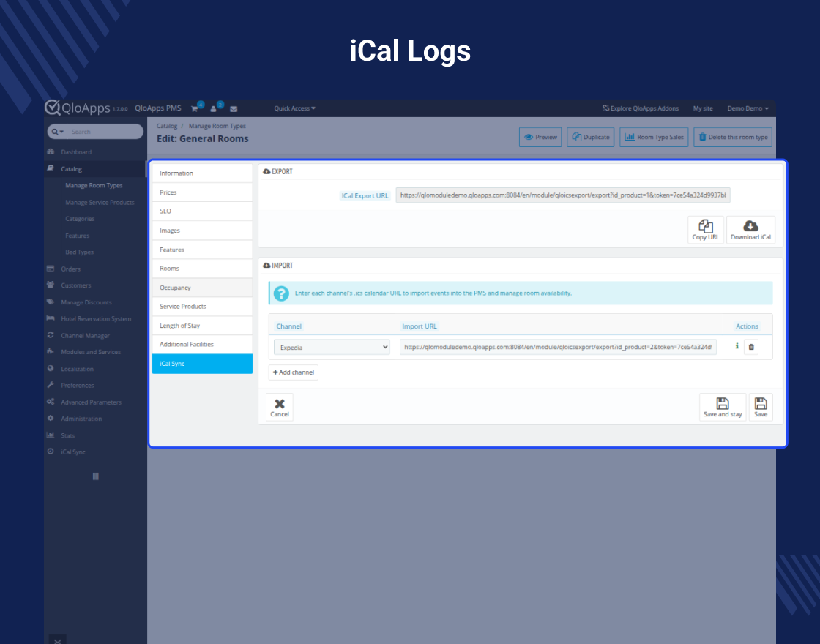Screen dimensions: 820x644
Task: Click the Expedia Import URL field
Action: 558,347
